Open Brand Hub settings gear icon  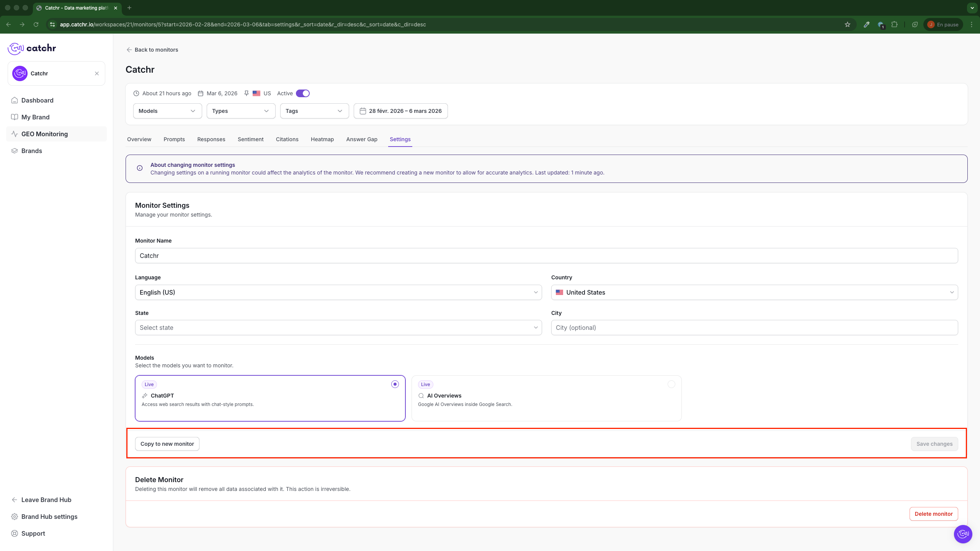15,517
